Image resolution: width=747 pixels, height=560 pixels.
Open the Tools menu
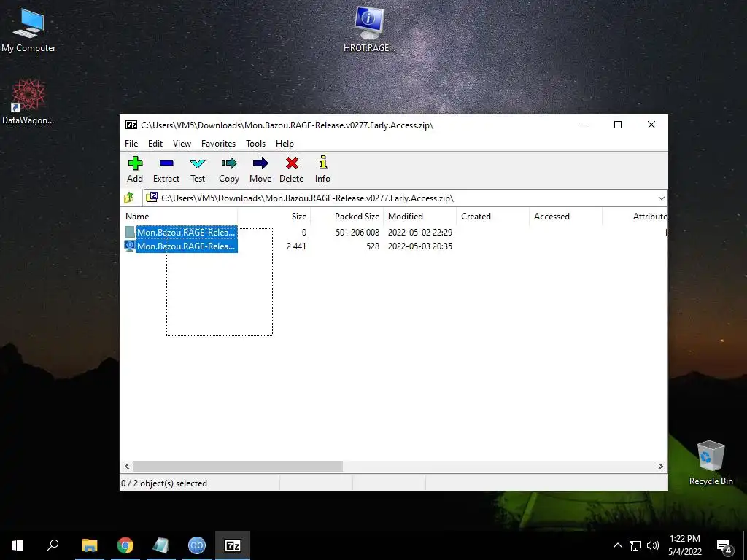click(256, 144)
